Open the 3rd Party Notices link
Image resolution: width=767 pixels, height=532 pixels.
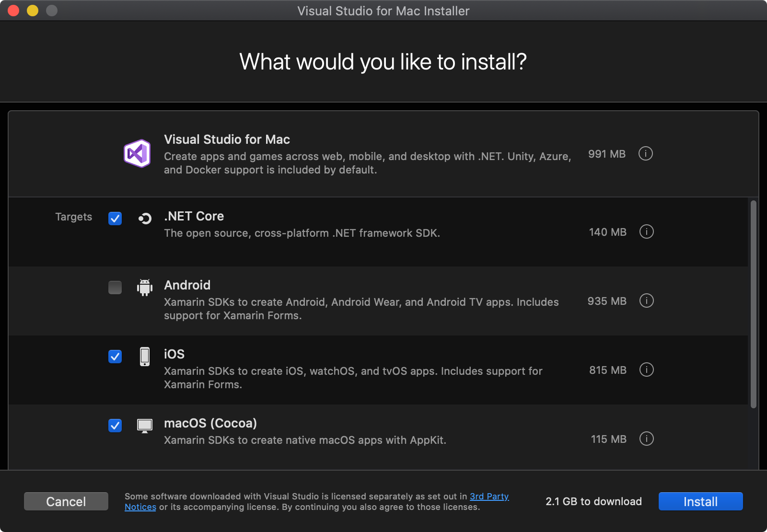489,497
